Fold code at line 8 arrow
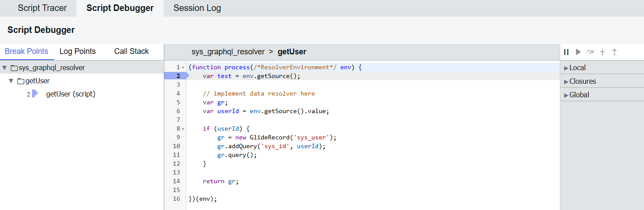This screenshot has width=644, height=210. (183, 129)
